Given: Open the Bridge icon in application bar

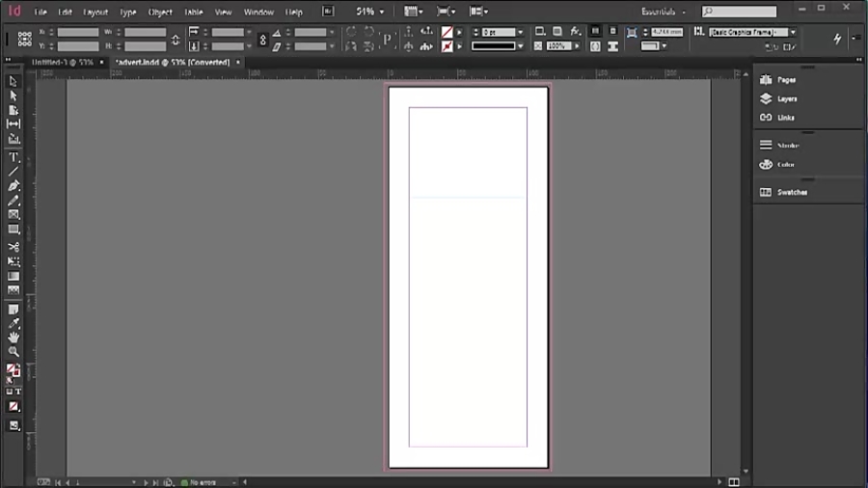Looking at the screenshot, I should tap(328, 11).
